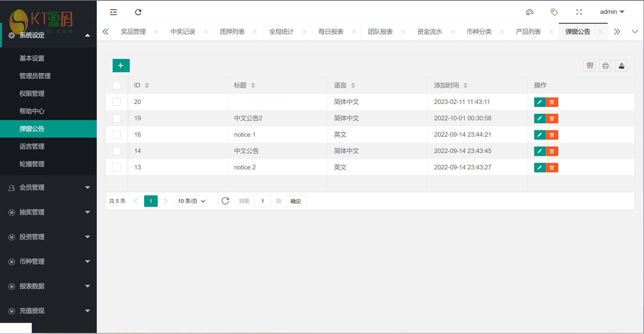This screenshot has height=334, width=644.
Task: Switch to the 全局统计 tab
Action: 281,32
